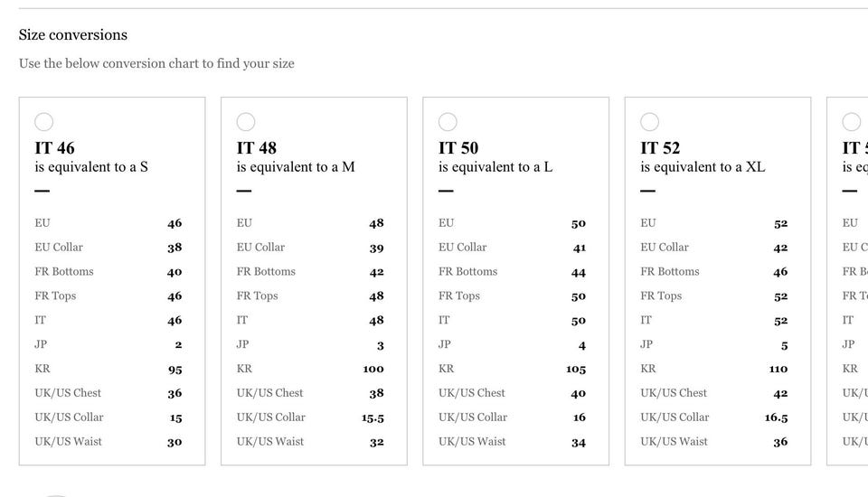The width and height of the screenshot is (868, 497).
Task: Click KR value 100 in IT 48 card
Action: [x=373, y=369]
